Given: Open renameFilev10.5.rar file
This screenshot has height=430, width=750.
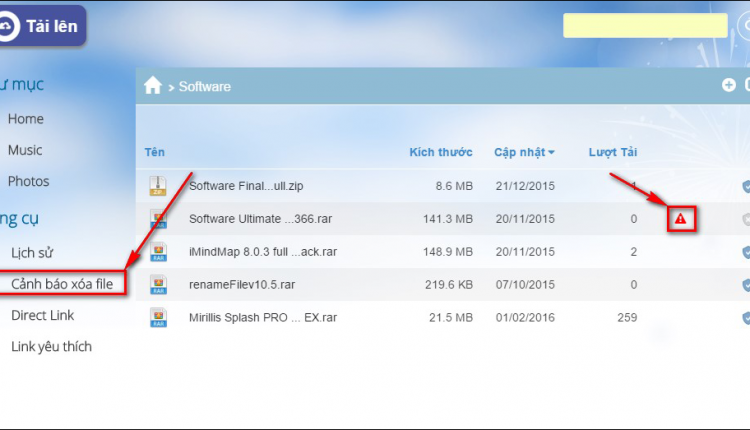Looking at the screenshot, I should pyautogui.click(x=242, y=285).
